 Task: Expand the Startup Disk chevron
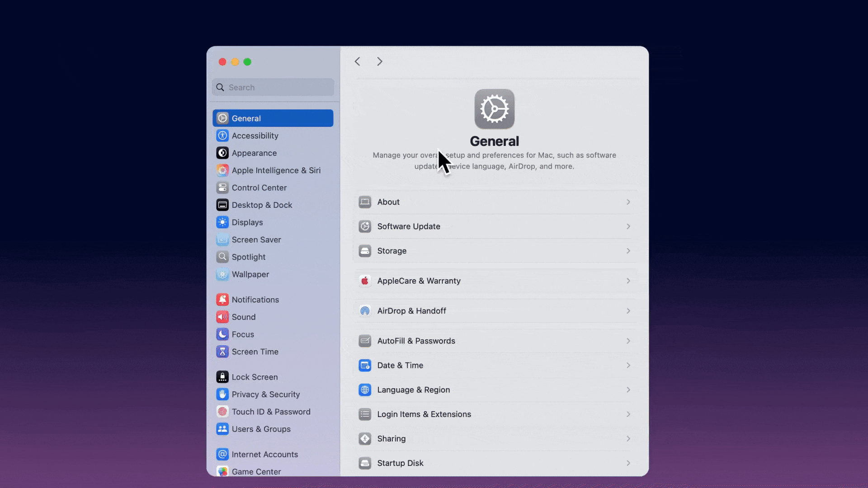(628, 463)
